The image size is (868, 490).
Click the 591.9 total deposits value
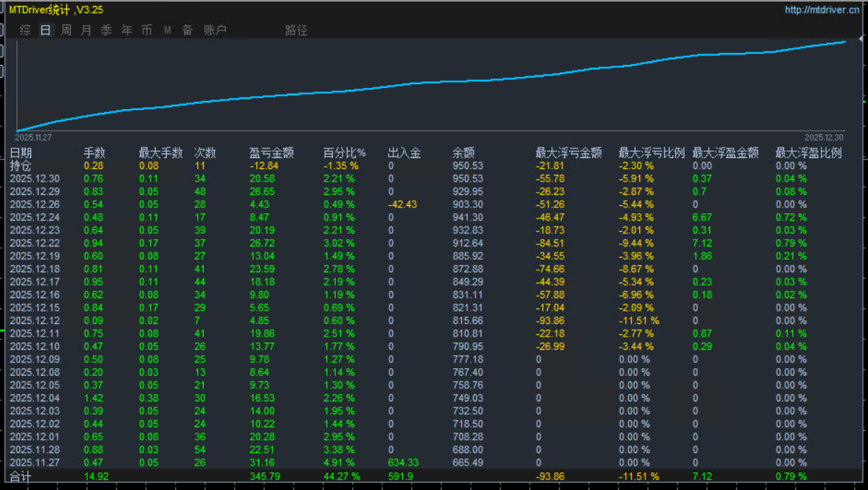(400, 476)
